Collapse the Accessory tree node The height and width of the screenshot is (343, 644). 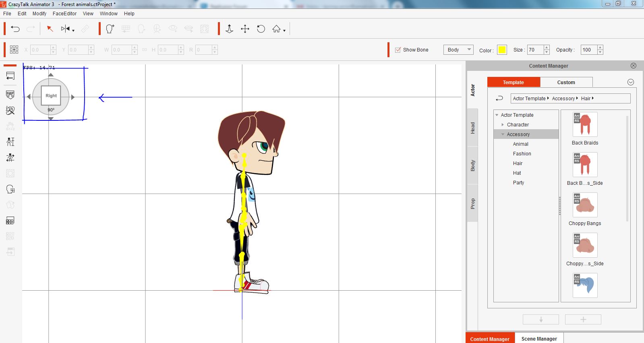[503, 134]
